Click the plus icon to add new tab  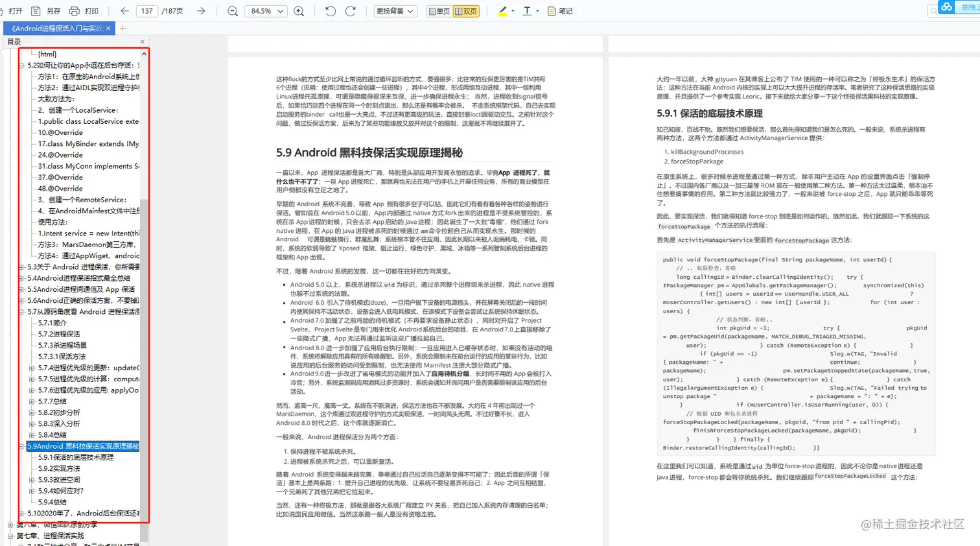(x=122, y=29)
